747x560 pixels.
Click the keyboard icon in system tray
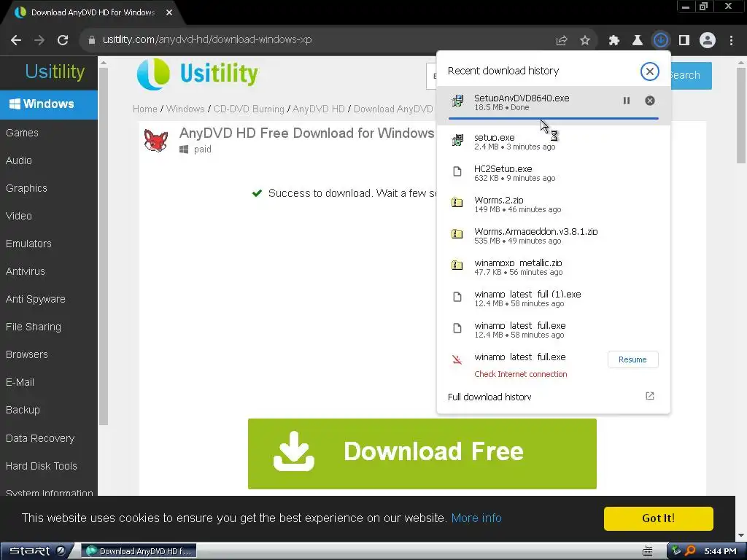coord(648,551)
